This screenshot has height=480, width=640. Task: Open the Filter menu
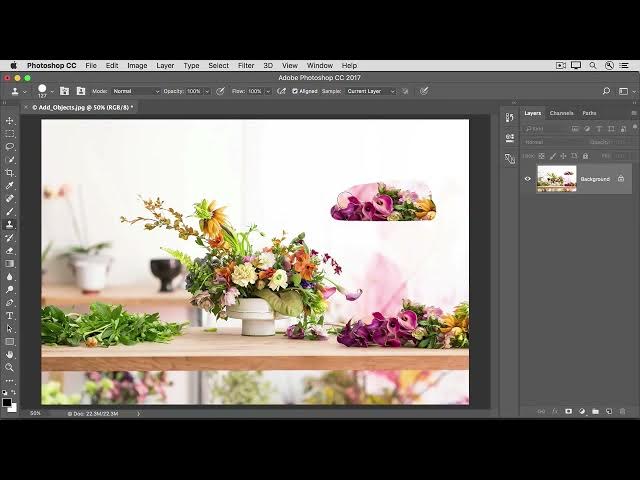tap(246, 65)
